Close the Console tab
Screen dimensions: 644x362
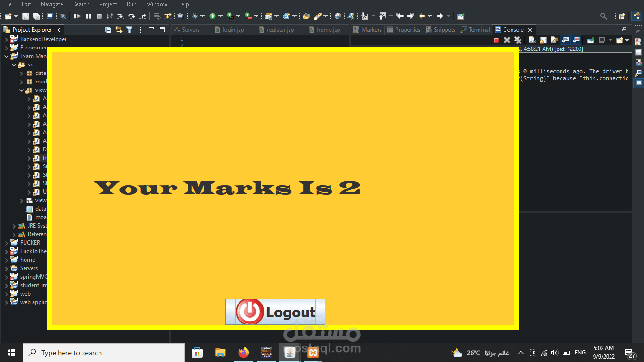point(530,30)
